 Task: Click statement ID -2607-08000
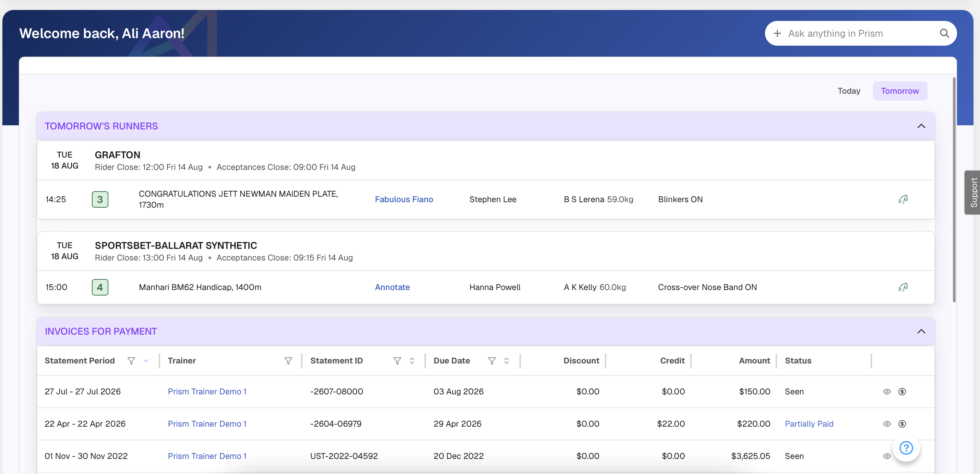(x=337, y=391)
